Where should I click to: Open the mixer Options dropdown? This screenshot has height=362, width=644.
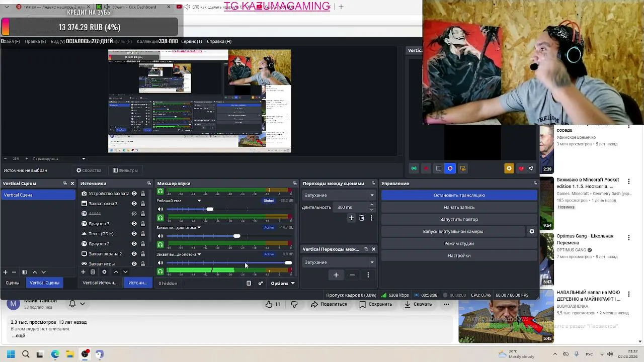click(x=282, y=284)
